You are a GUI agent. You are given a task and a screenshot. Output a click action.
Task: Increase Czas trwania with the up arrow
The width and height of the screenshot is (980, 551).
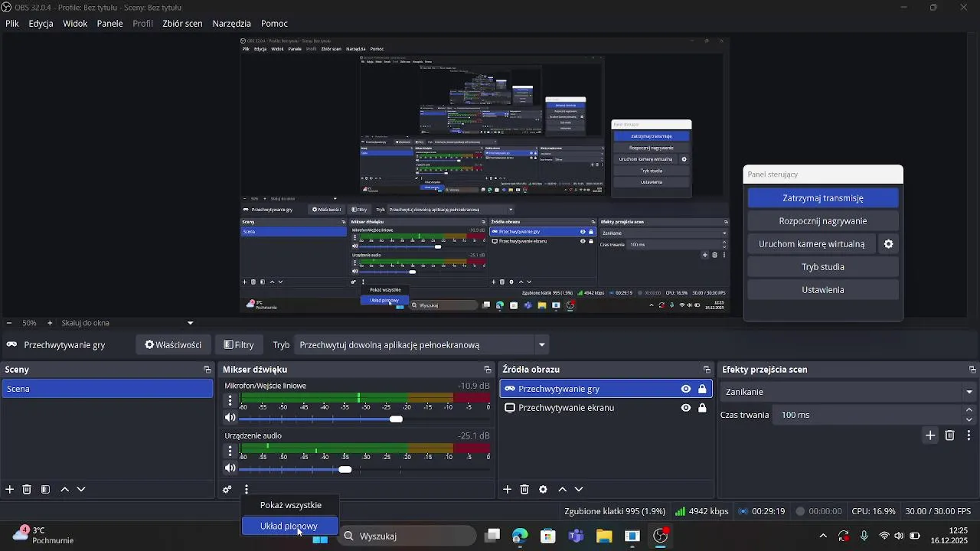coord(969,410)
